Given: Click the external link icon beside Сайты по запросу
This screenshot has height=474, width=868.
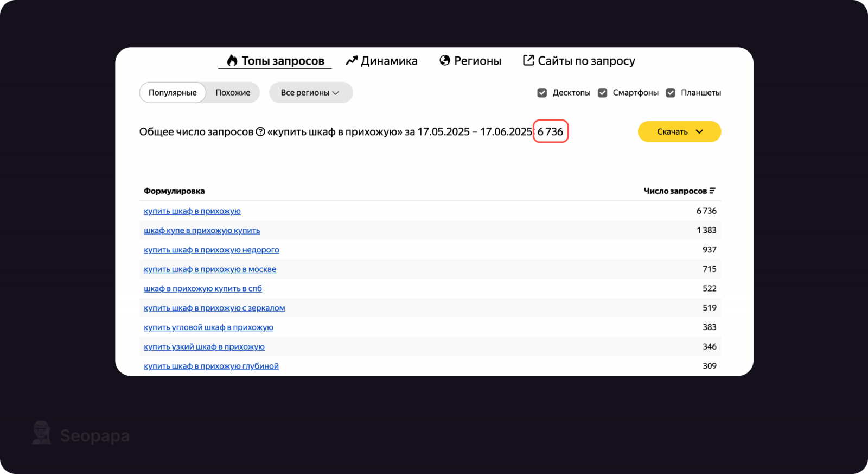Looking at the screenshot, I should click(x=528, y=60).
